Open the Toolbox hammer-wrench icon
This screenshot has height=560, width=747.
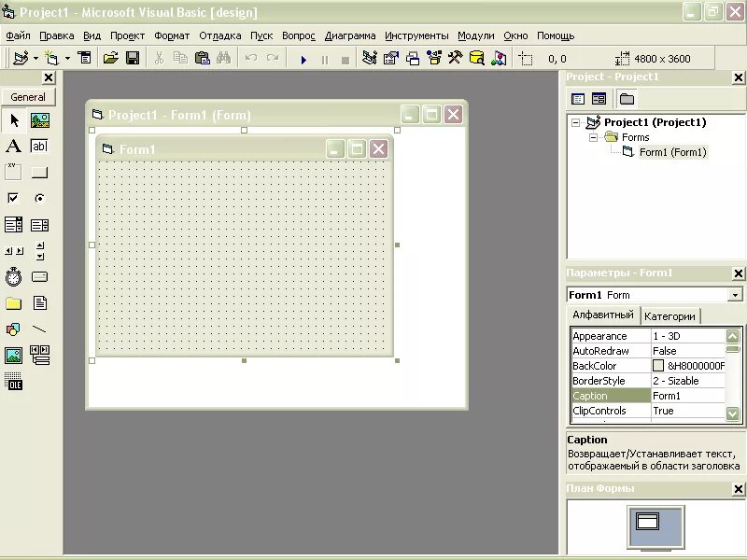click(x=456, y=59)
